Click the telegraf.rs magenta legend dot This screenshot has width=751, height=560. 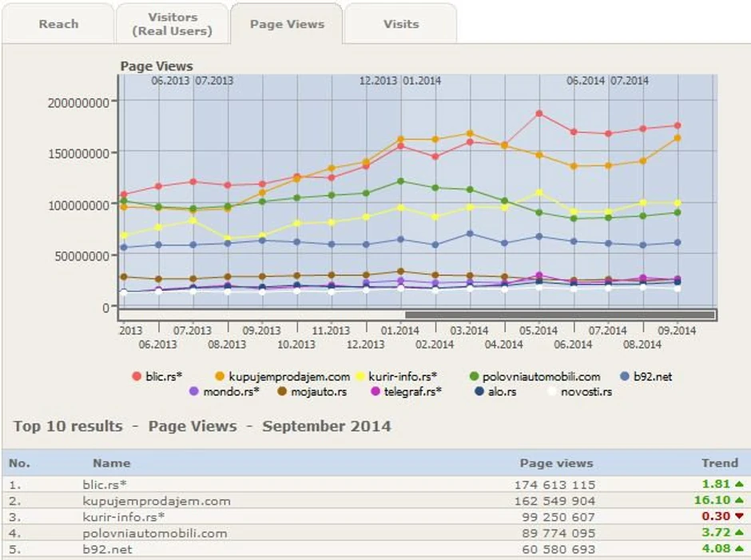click(376, 391)
